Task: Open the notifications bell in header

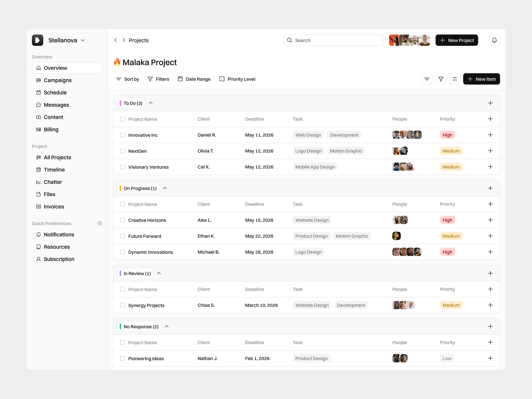Action: 494,40
